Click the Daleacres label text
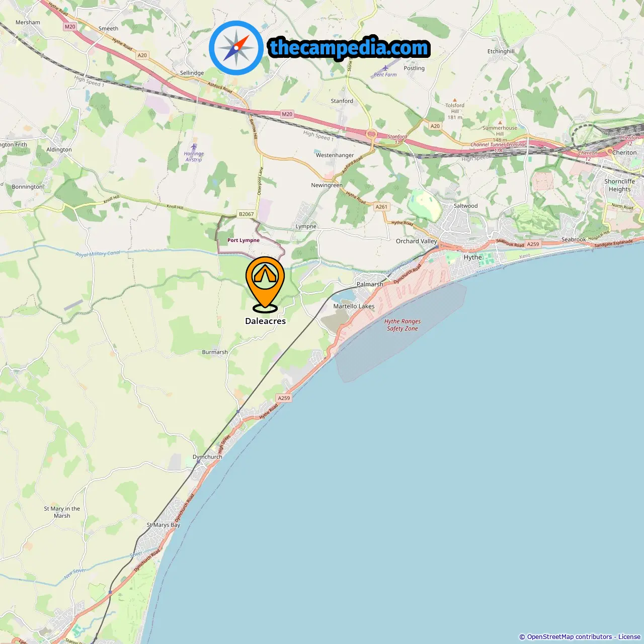 [x=265, y=321]
